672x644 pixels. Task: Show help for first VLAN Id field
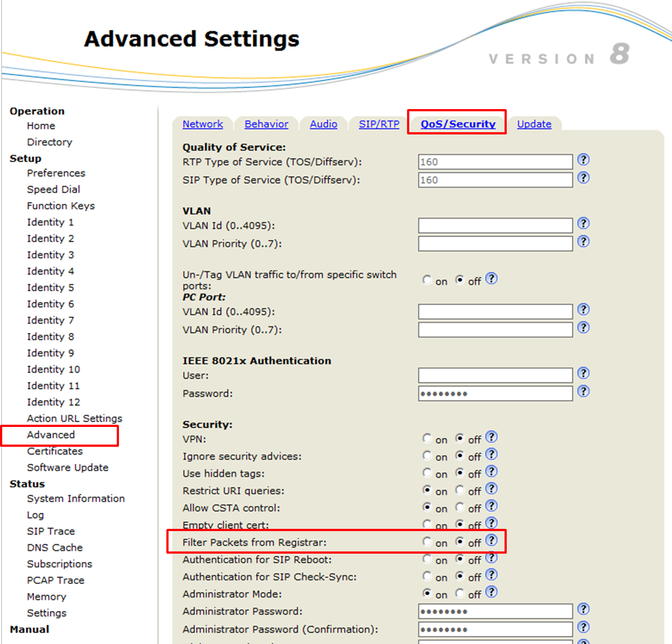(x=583, y=224)
